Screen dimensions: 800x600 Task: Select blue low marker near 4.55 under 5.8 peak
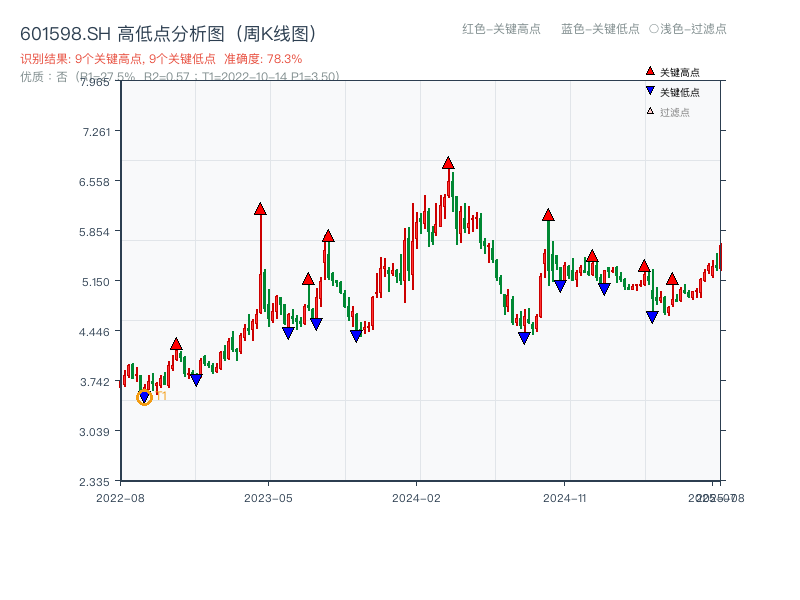(316, 324)
